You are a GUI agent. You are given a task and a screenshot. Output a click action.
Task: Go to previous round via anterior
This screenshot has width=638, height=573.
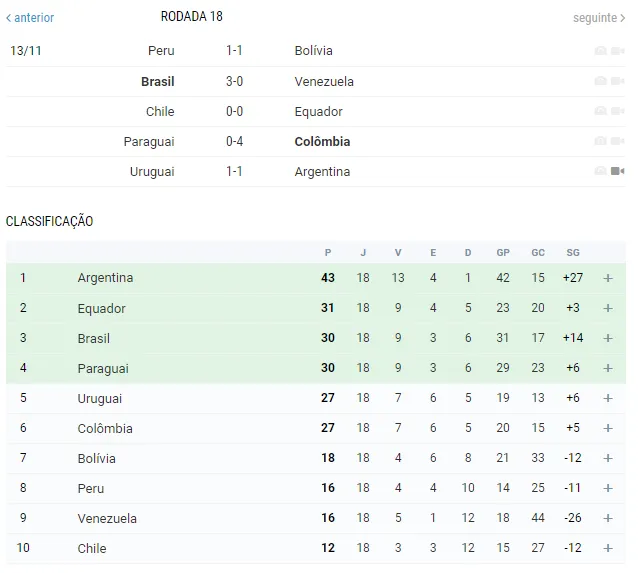(x=30, y=17)
